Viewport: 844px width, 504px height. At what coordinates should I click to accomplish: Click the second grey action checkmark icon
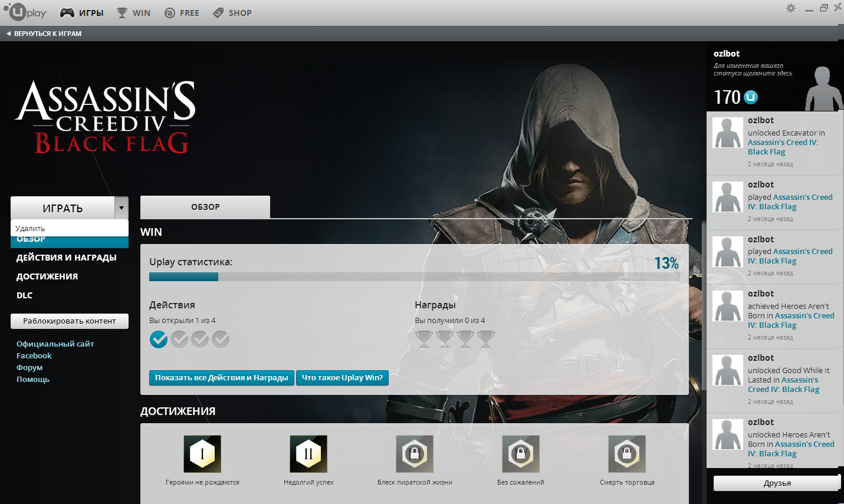click(x=179, y=340)
